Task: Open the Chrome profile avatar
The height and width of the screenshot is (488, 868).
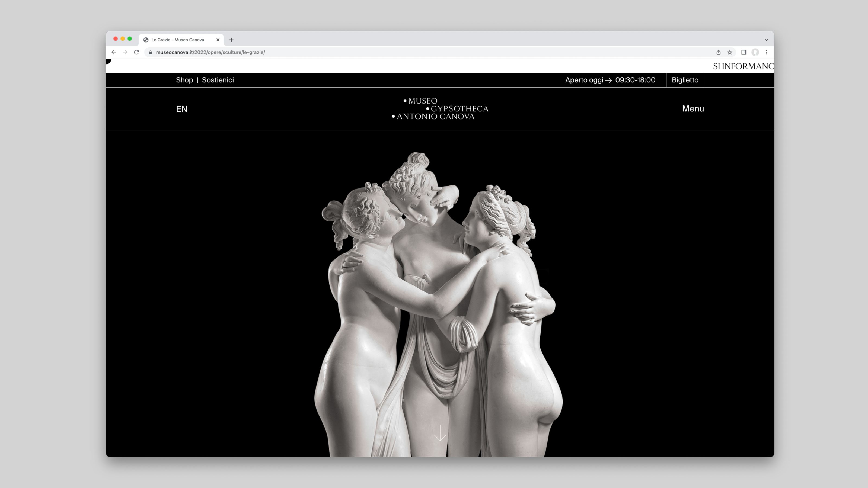Action: [x=755, y=52]
